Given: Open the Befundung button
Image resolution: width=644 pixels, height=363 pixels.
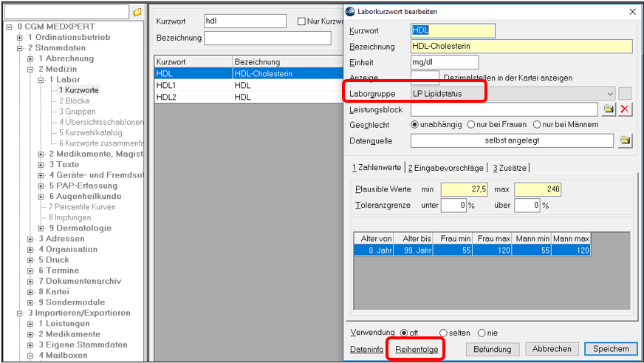Looking at the screenshot, I should [493, 349].
